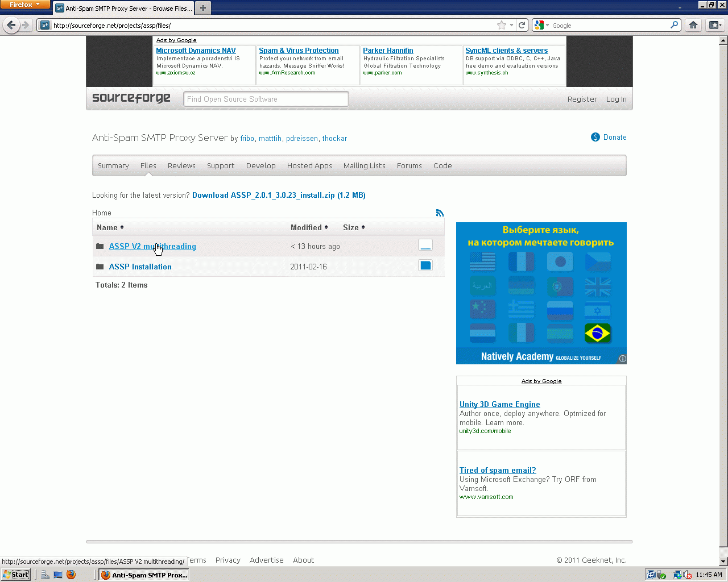728x582 pixels.
Task: Click the search magnifier icon in Google box
Action: point(674,25)
